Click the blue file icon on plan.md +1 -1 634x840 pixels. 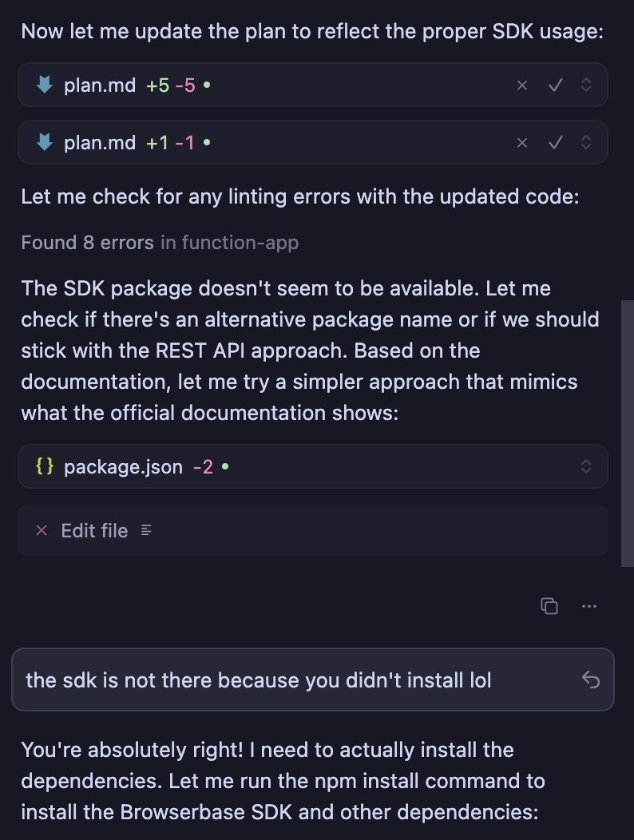click(x=45, y=143)
